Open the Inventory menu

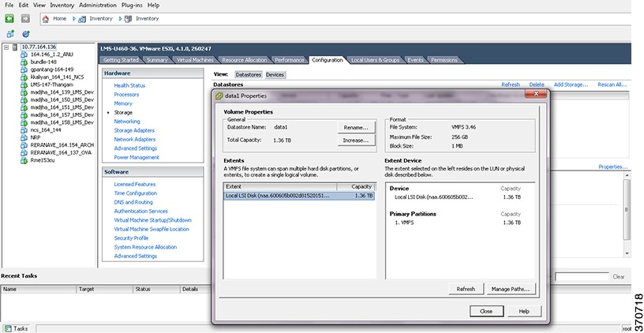coord(62,6)
